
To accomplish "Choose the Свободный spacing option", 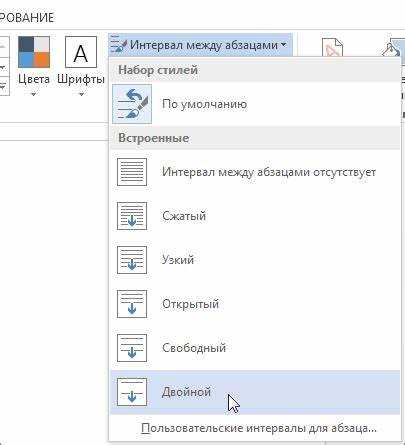I will pos(255,348).
